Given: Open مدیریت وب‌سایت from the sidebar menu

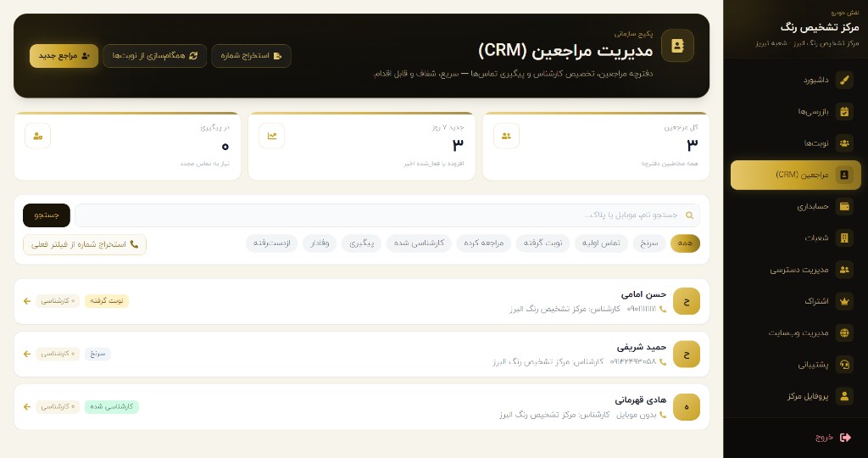Looking at the screenshot, I should click(795, 332).
